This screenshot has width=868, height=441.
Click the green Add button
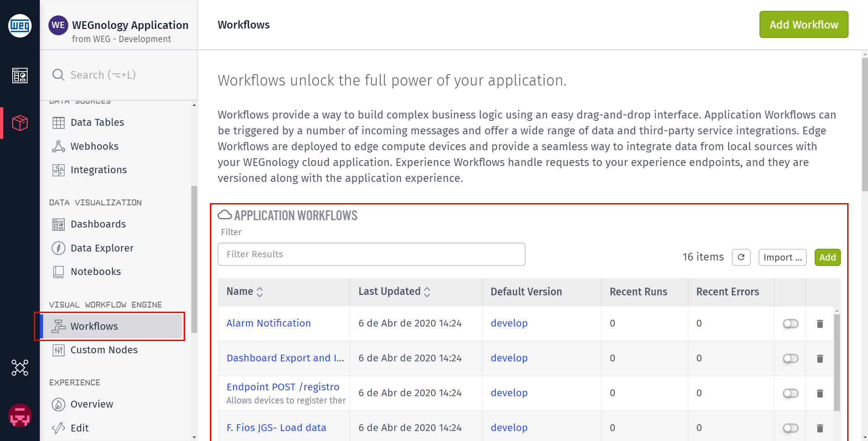click(x=827, y=257)
